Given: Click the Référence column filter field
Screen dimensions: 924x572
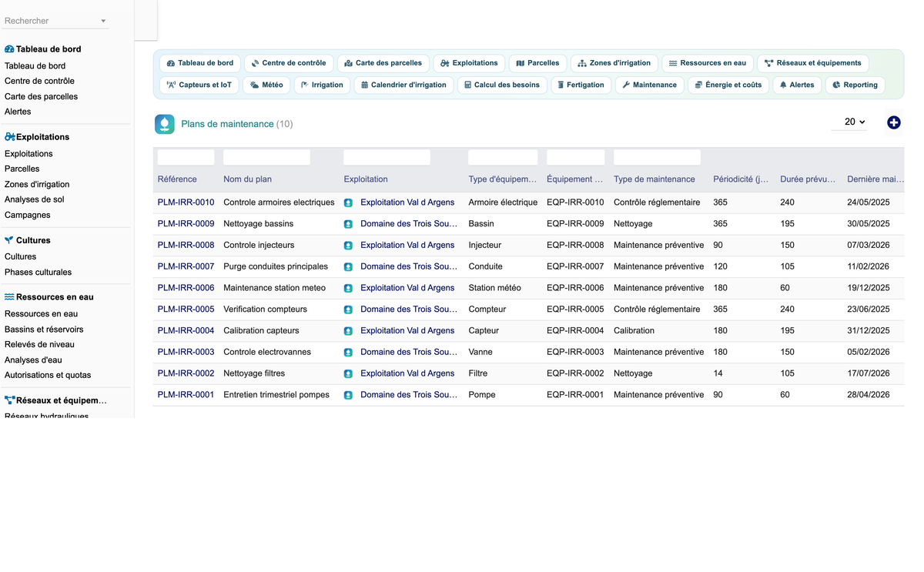Looking at the screenshot, I should pyautogui.click(x=186, y=157).
